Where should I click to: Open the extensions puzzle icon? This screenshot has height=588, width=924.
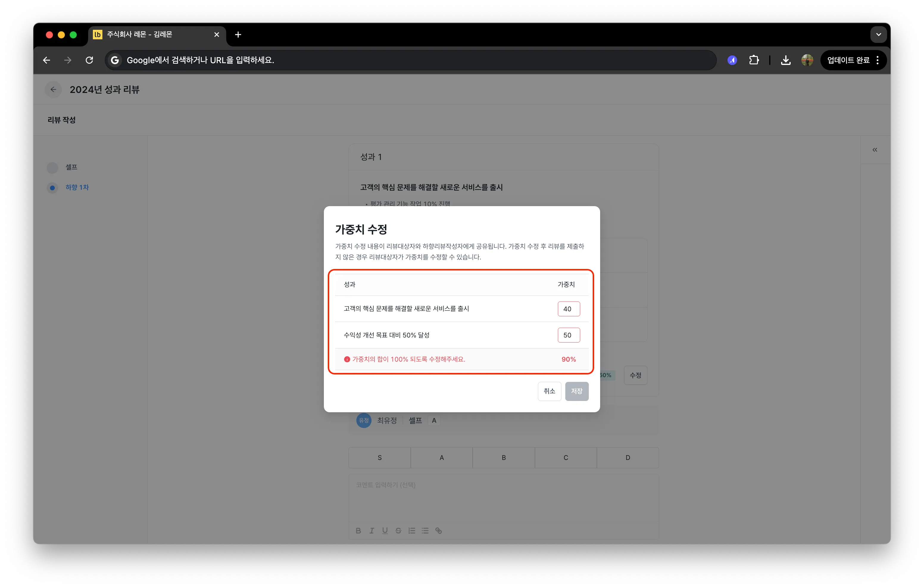[x=754, y=60]
